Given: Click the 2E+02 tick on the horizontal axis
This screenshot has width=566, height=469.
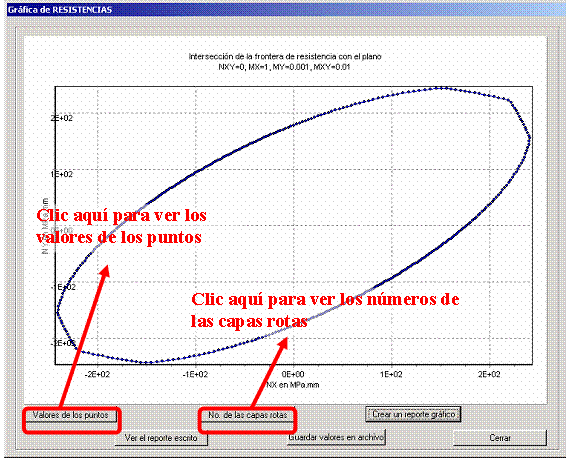Looking at the screenshot, I should [x=489, y=374].
